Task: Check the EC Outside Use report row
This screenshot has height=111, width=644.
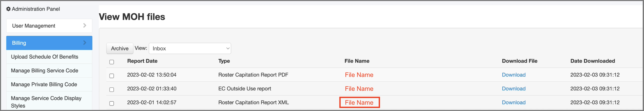Action: (x=112, y=90)
